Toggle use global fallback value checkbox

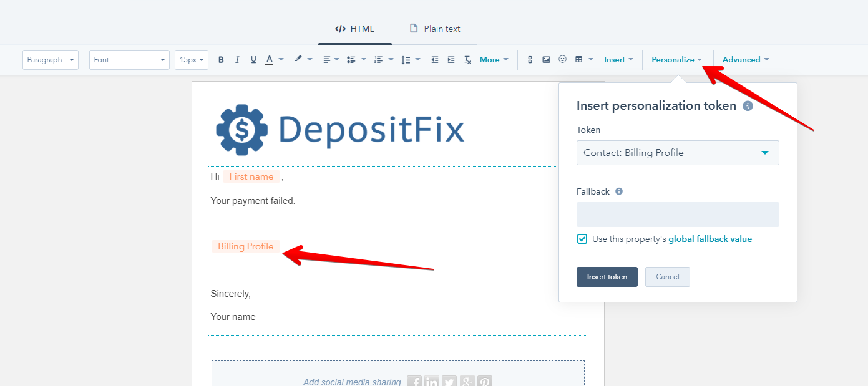582,239
